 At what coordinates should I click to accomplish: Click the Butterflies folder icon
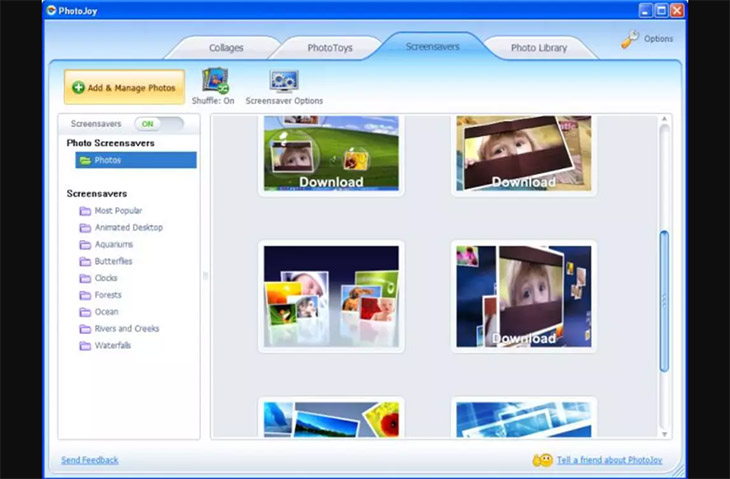85,261
